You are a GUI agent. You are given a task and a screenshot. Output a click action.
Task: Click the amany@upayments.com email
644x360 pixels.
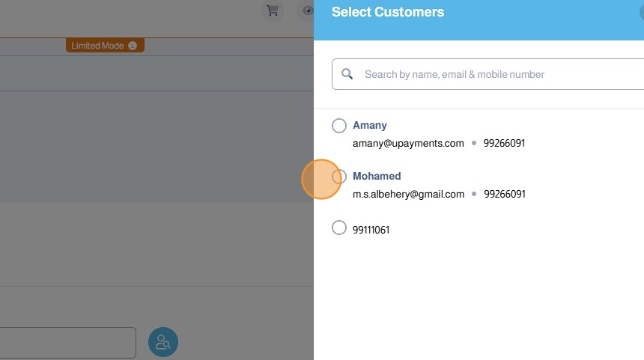[x=408, y=143]
